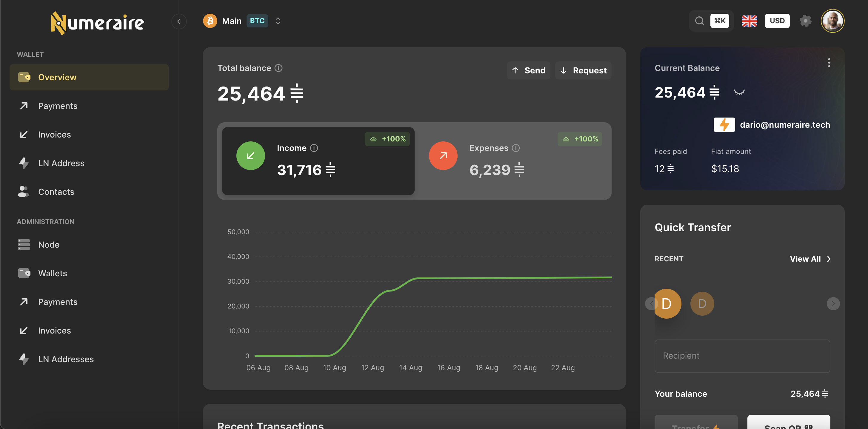Screen dimensions: 868x429
Task: Open LN Addresses under Administration
Action: coord(89,359)
